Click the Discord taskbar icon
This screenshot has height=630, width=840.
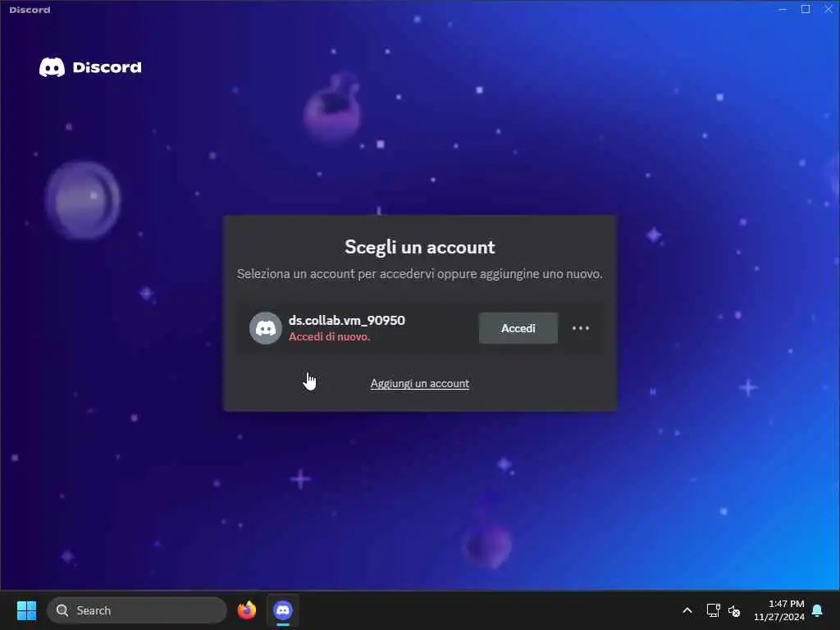tap(283, 610)
